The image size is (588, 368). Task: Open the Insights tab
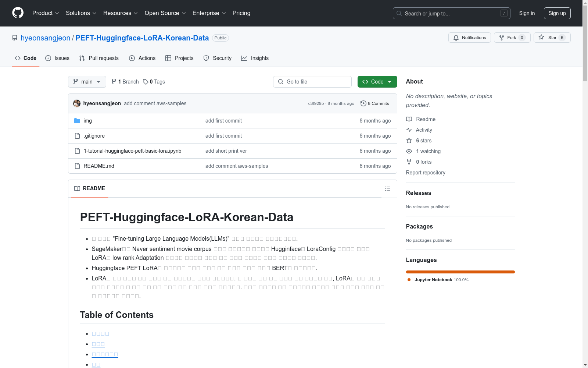point(255,58)
